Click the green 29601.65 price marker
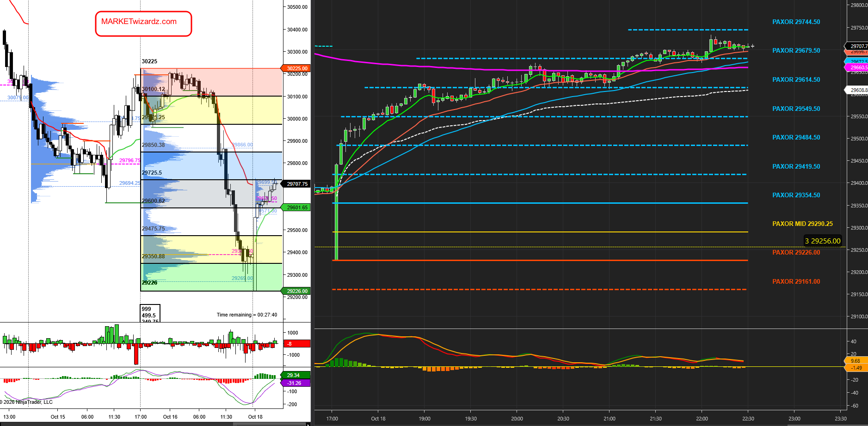Image resolution: width=868 pixels, height=426 pixels. [x=296, y=207]
